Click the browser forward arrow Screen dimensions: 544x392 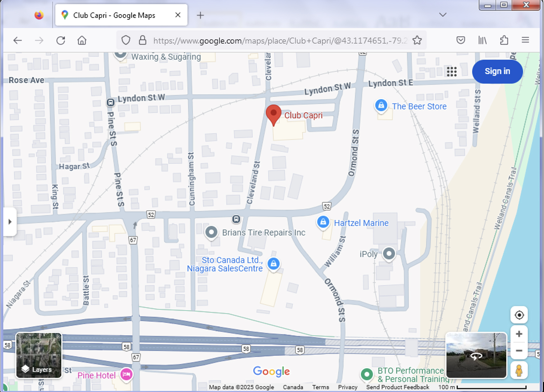39,40
